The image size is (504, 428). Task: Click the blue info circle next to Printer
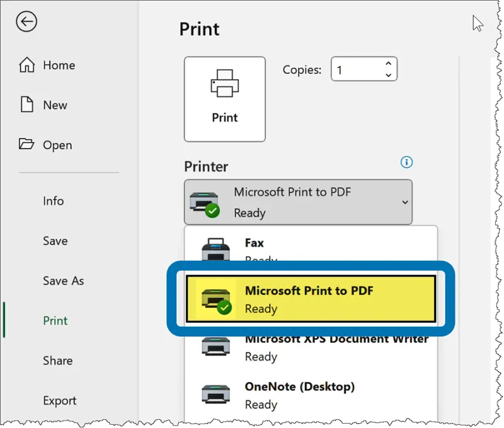pyautogui.click(x=406, y=162)
